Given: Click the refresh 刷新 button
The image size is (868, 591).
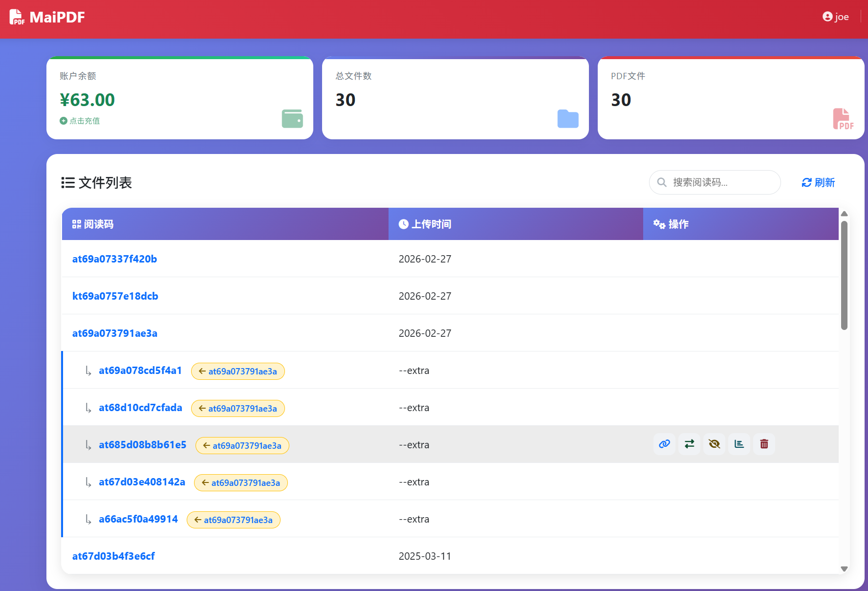Looking at the screenshot, I should click(x=818, y=182).
